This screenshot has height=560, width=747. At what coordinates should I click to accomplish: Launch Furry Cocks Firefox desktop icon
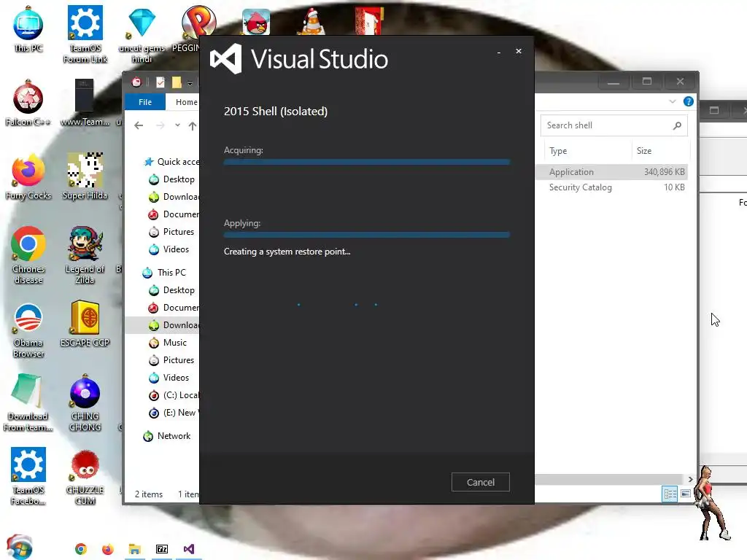[x=28, y=177]
